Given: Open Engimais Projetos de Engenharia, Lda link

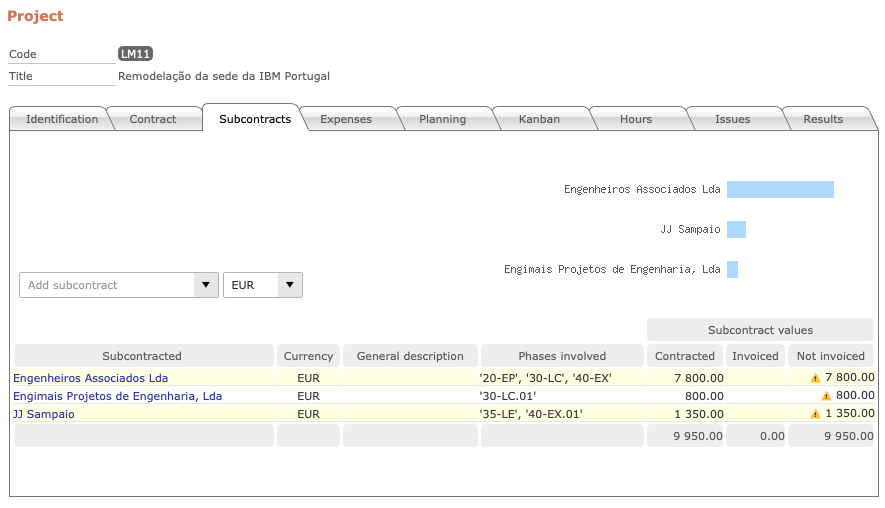Looking at the screenshot, I should (117, 396).
